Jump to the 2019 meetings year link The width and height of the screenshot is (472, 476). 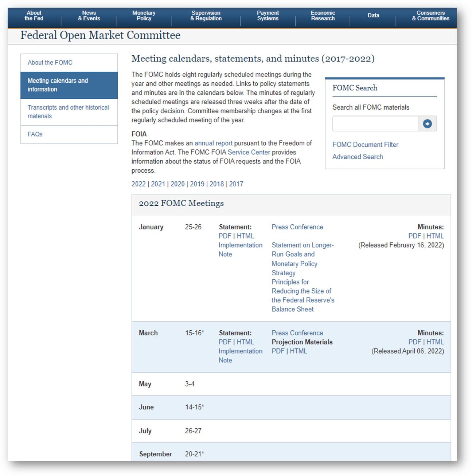[197, 184]
